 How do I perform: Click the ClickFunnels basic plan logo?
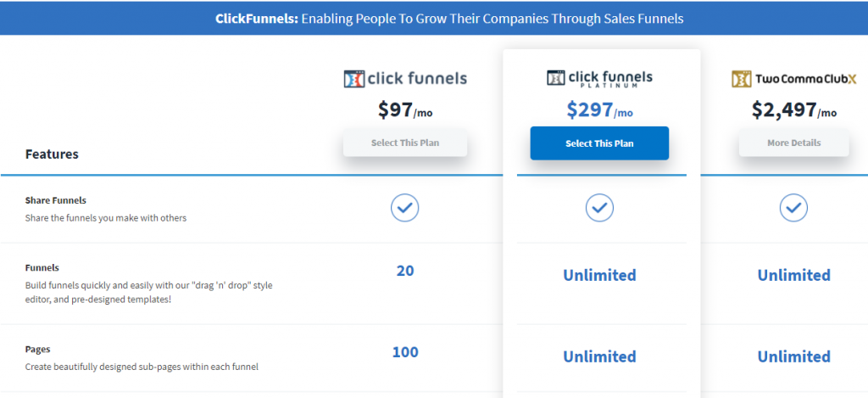point(405,79)
